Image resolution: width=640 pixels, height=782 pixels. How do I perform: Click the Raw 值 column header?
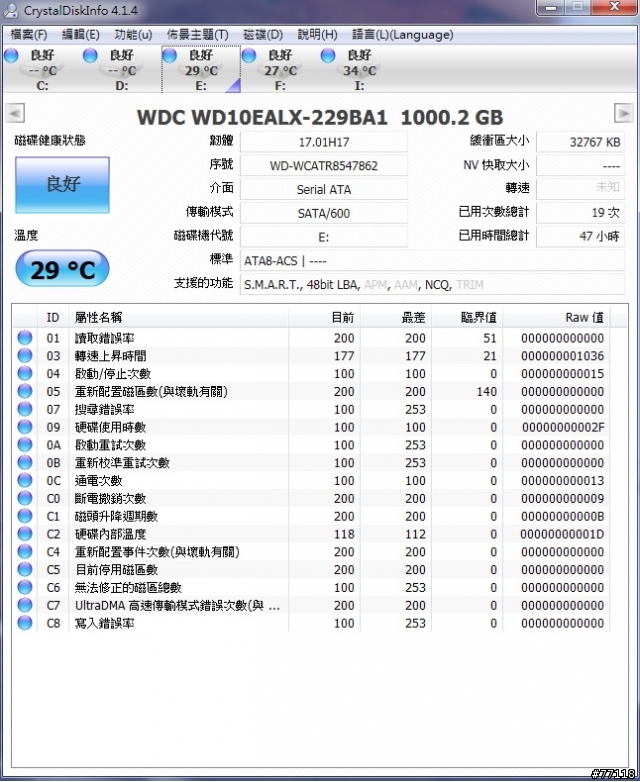[x=557, y=317]
